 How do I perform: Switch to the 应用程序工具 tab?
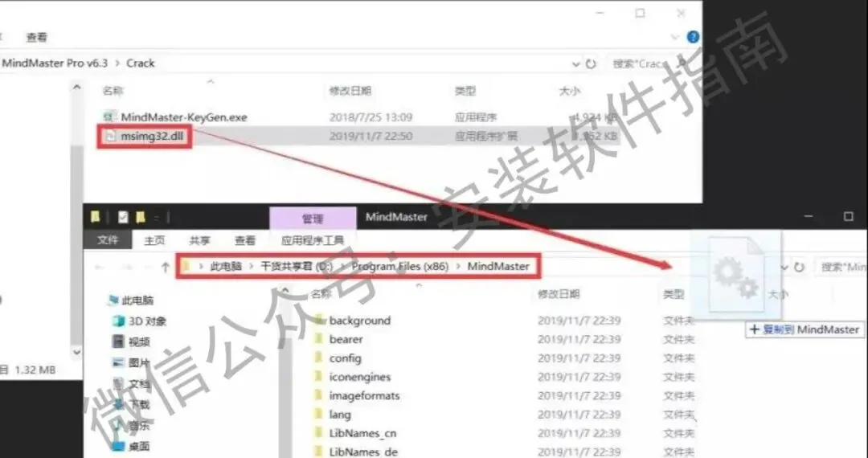coord(312,240)
